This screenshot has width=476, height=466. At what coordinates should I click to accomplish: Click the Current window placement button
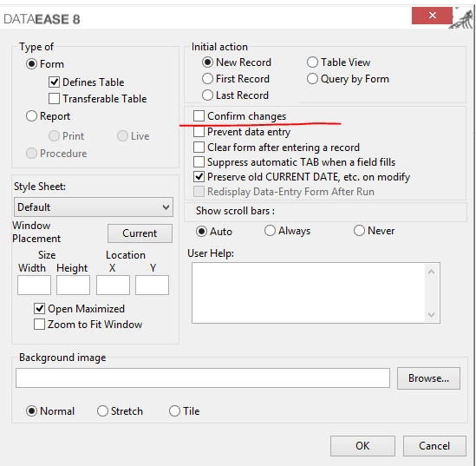[x=140, y=233]
